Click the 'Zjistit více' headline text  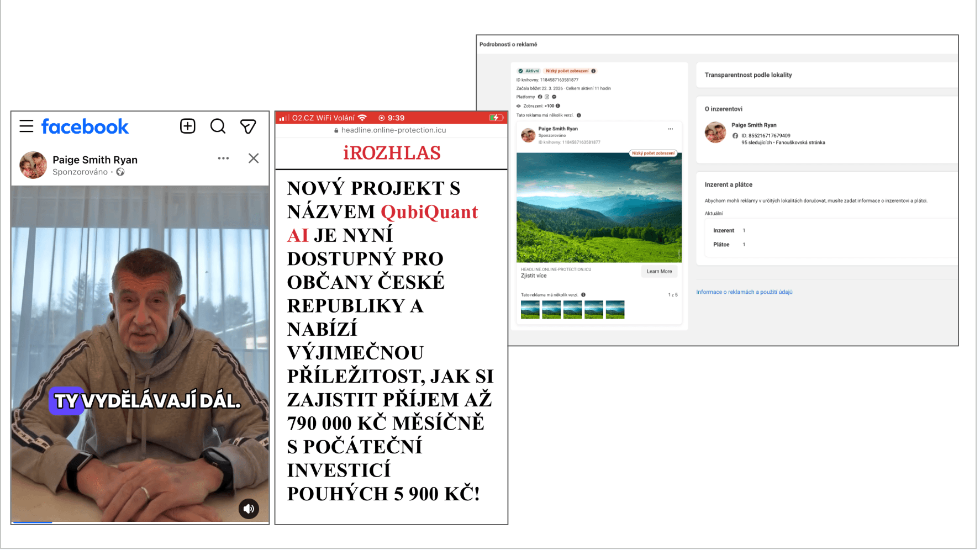pos(534,276)
